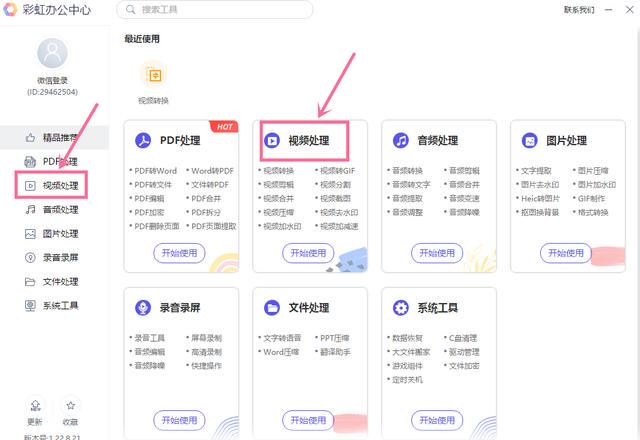Viewport: 640px width, 440px height.
Task: Choose 驱动管理 in the system tools card
Action: click(x=464, y=352)
